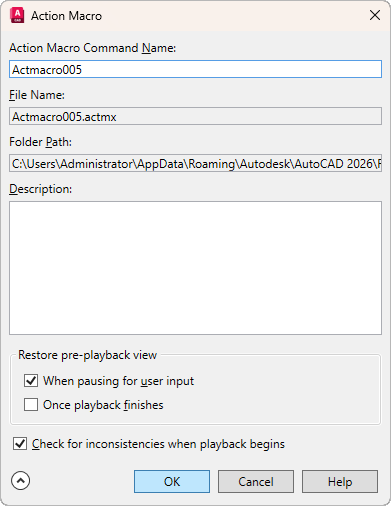Enable the Once playback finishes checkbox
Screen dimensions: 391x506
pyautogui.click(x=31, y=405)
